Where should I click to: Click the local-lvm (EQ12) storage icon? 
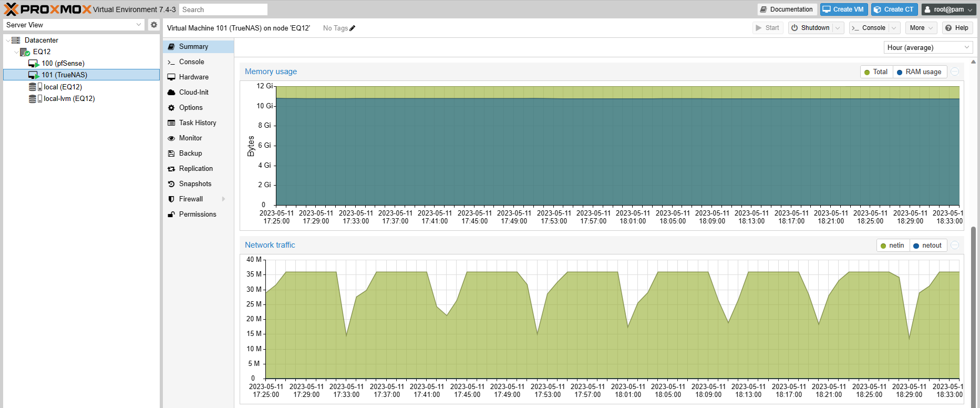pos(35,98)
